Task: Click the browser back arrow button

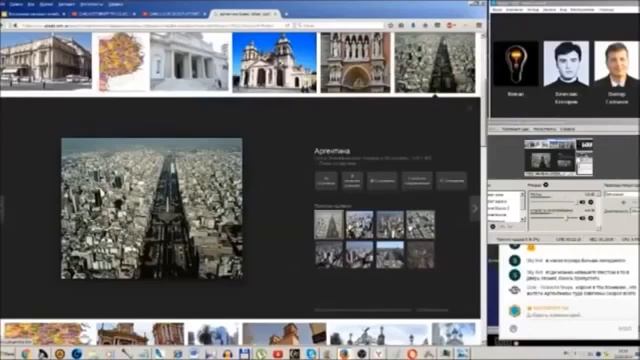Action: 15,25
